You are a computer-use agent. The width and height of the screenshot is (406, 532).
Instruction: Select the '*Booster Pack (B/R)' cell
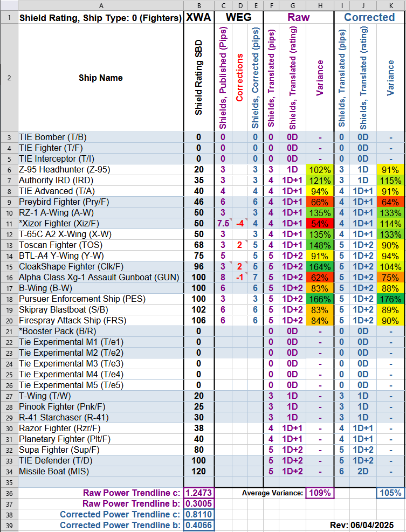(101, 331)
